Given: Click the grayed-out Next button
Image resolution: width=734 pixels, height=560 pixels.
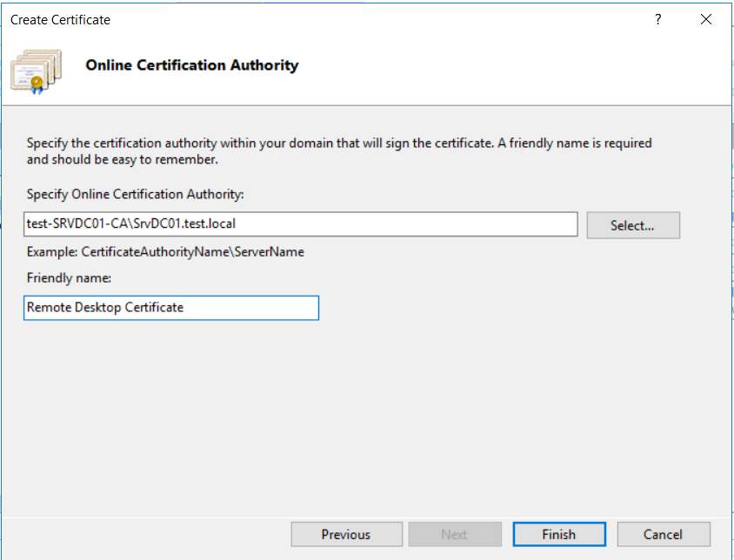Looking at the screenshot, I should click(455, 534).
